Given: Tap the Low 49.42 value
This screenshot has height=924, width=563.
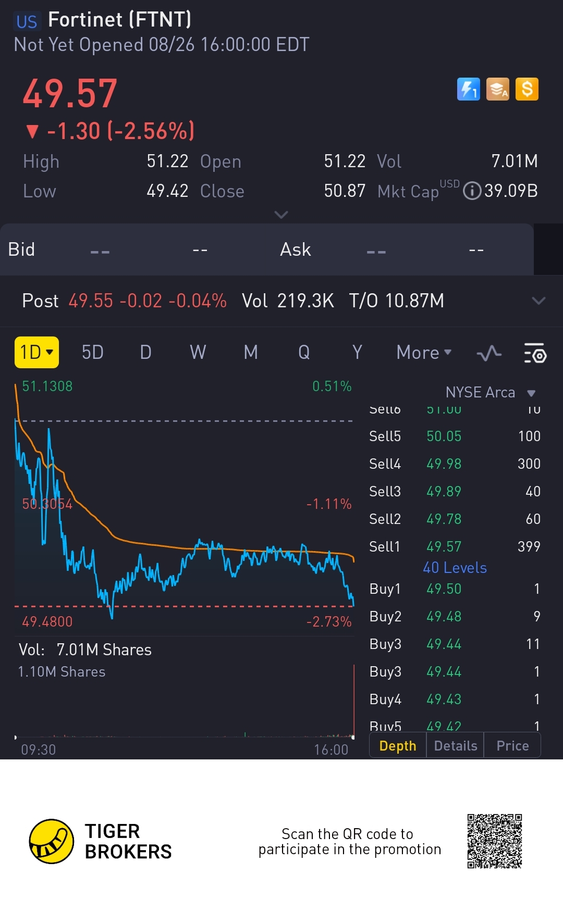Looking at the screenshot, I should [167, 191].
